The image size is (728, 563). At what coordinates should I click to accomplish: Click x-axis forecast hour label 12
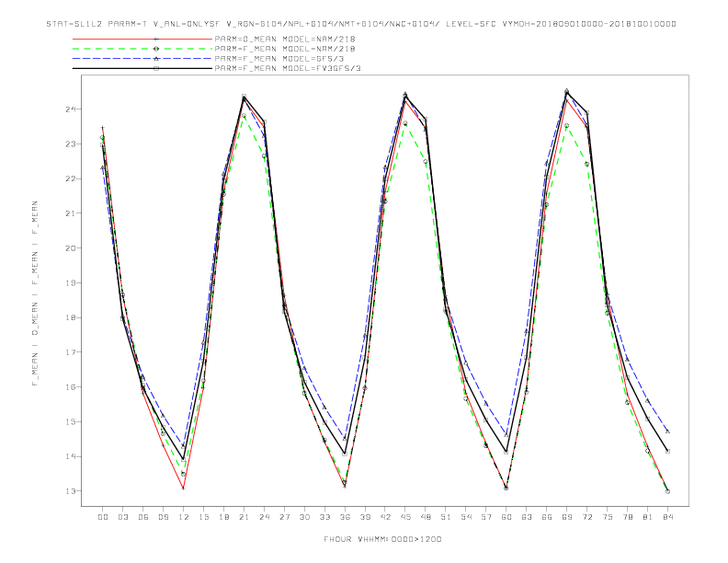click(184, 517)
